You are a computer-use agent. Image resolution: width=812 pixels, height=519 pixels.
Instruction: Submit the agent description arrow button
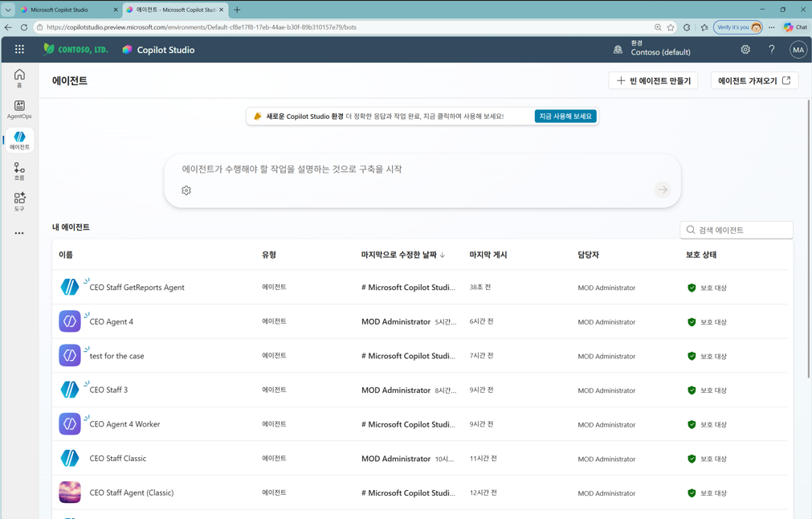point(663,190)
